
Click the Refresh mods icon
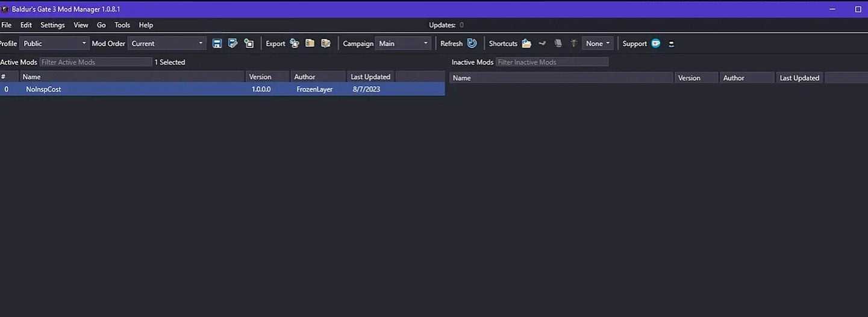click(x=472, y=43)
